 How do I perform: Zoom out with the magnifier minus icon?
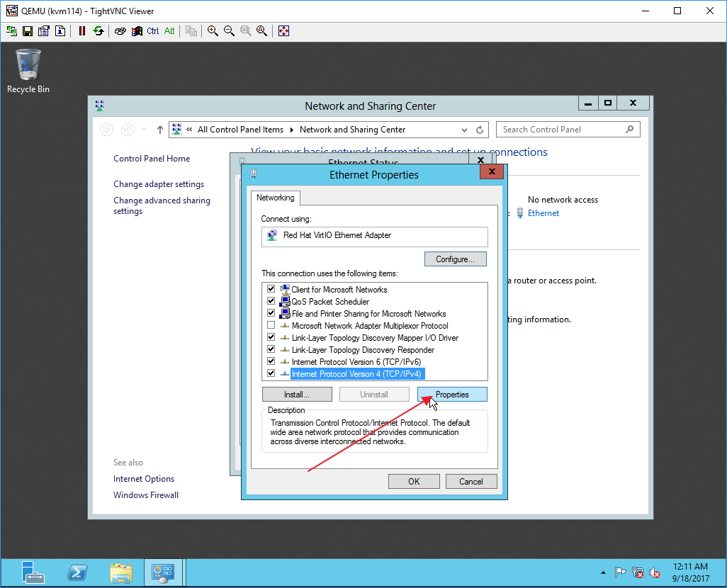click(229, 31)
